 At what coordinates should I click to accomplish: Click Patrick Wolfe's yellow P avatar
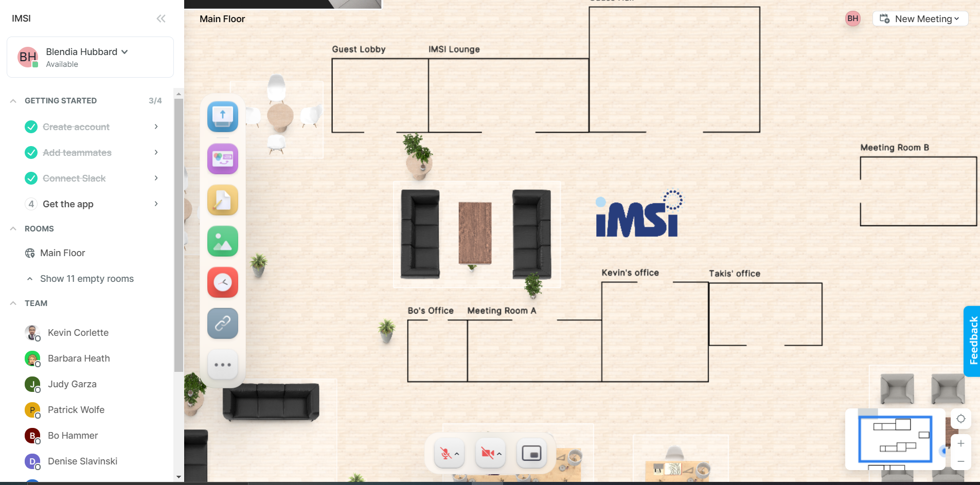coord(32,410)
